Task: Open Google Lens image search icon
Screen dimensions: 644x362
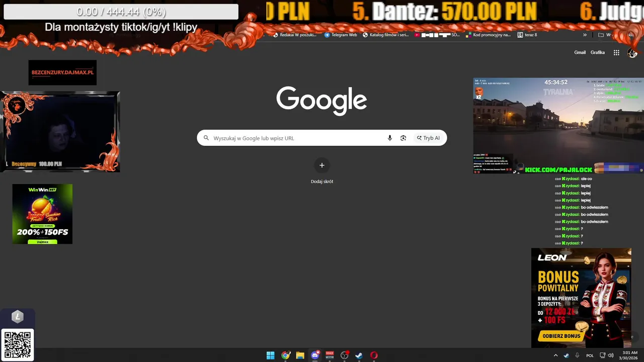Action: 403,138
